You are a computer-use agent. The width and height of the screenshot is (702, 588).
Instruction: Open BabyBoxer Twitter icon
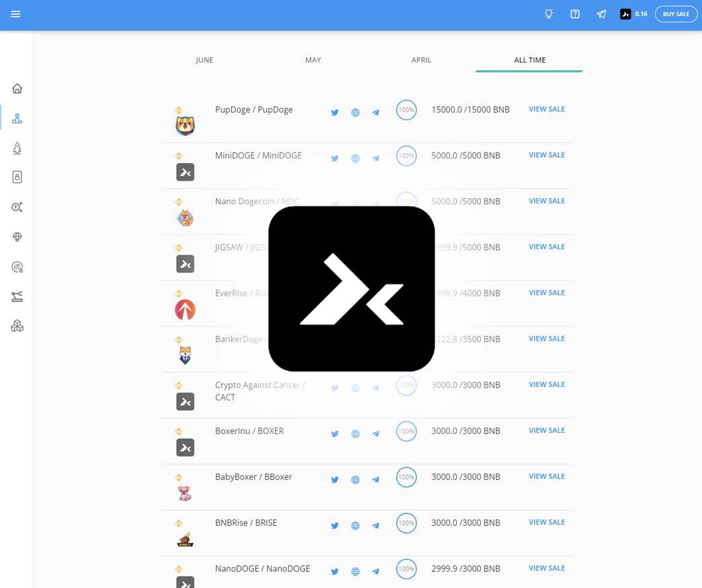pyautogui.click(x=335, y=480)
